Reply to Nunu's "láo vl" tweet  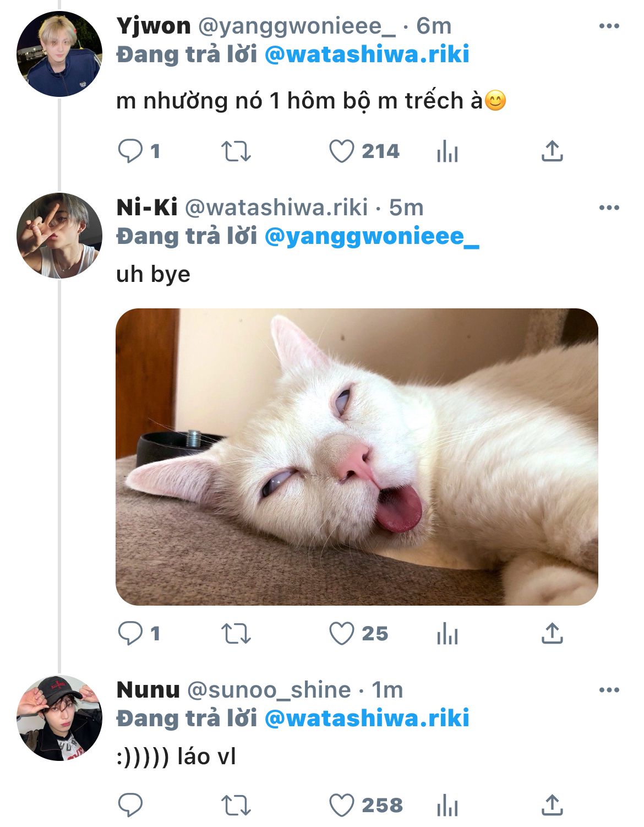click(x=130, y=805)
